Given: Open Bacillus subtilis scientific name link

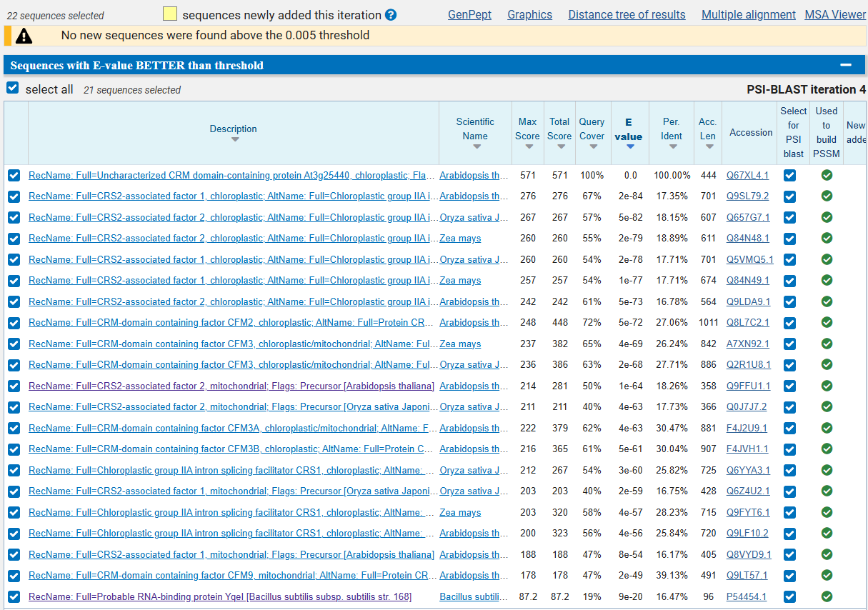Looking at the screenshot, I should click(x=474, y=596).
